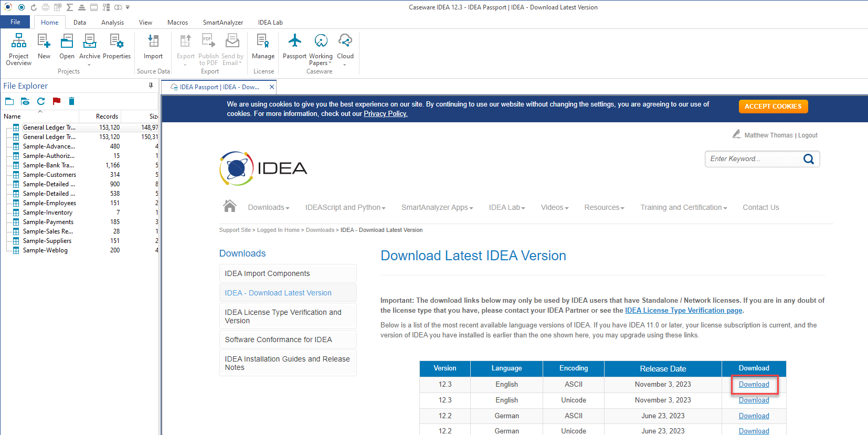Viewport: 868px width, 435px height.
Task: Open IDEA Installation Guides and Release Notes
Action: pos(288,363)
